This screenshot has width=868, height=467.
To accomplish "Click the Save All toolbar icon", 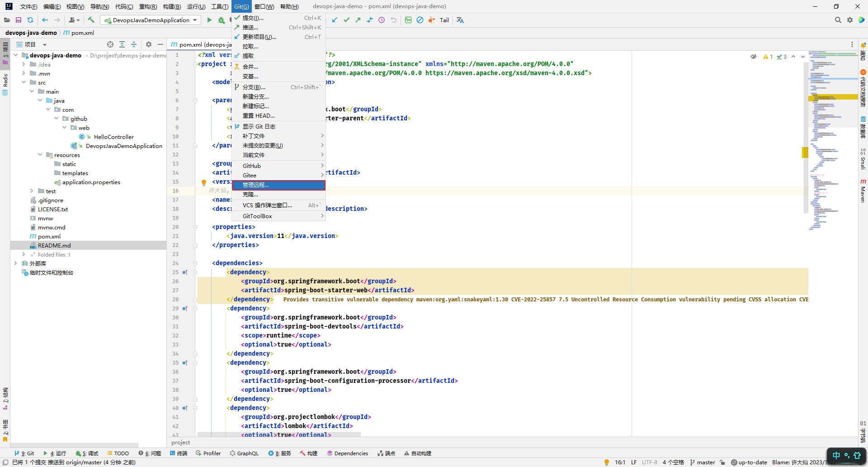I will click(19, 20).
